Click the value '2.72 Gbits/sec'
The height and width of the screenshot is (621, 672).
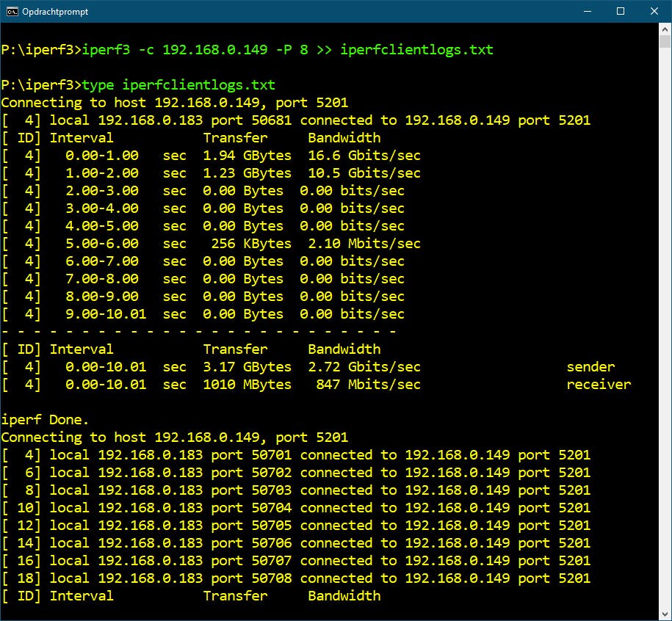pos(364,367)
